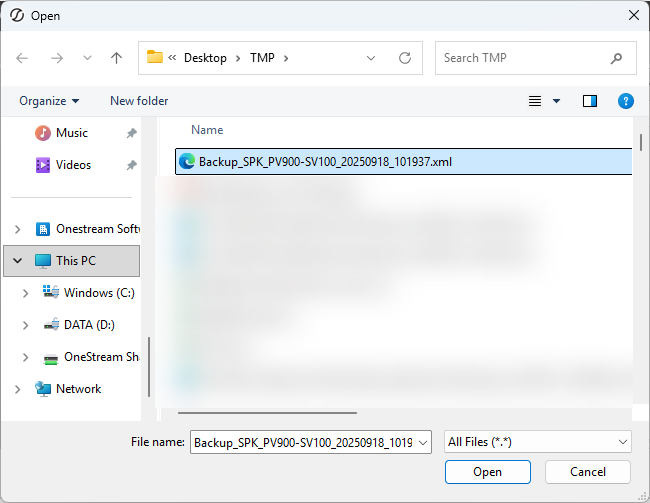
Task: Open the view options dropdown
Action: (x=557, y=101)
